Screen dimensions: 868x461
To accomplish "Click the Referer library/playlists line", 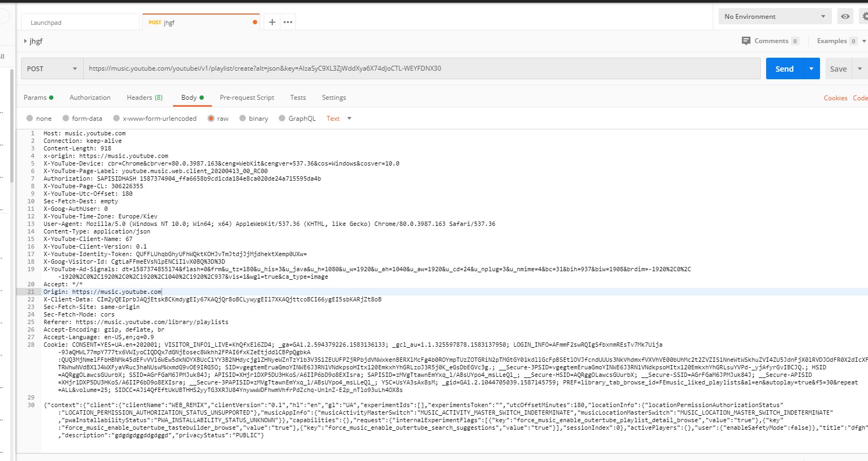I will tap(136, 322).
